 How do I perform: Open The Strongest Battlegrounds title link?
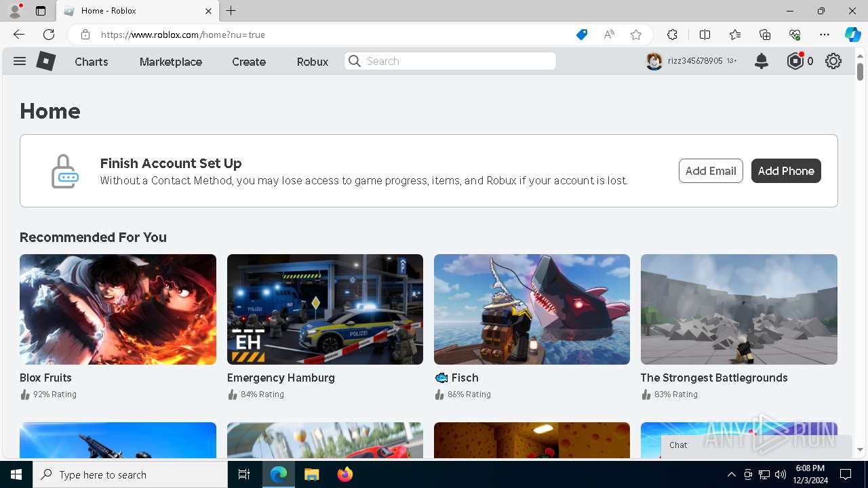coord(714,378)
